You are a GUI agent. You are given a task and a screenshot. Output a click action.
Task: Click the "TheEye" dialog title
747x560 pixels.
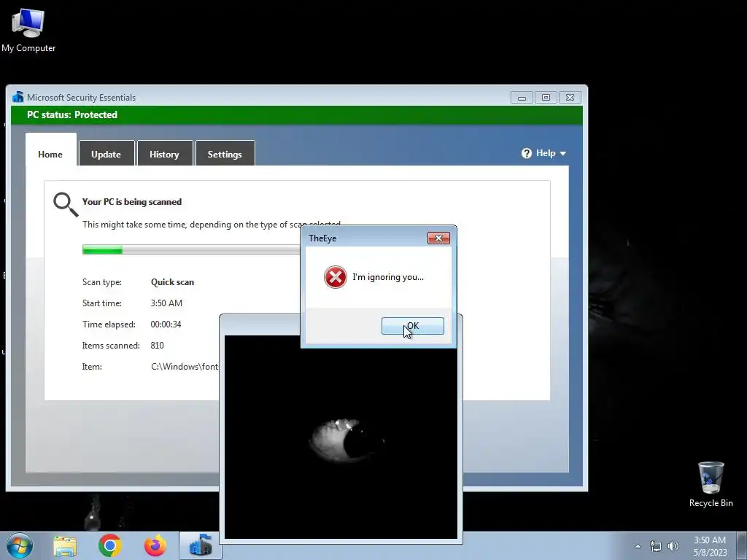(x=322, y=238)
